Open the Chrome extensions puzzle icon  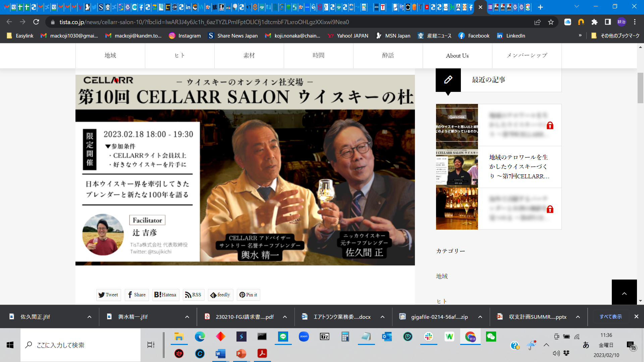(594, 22)
